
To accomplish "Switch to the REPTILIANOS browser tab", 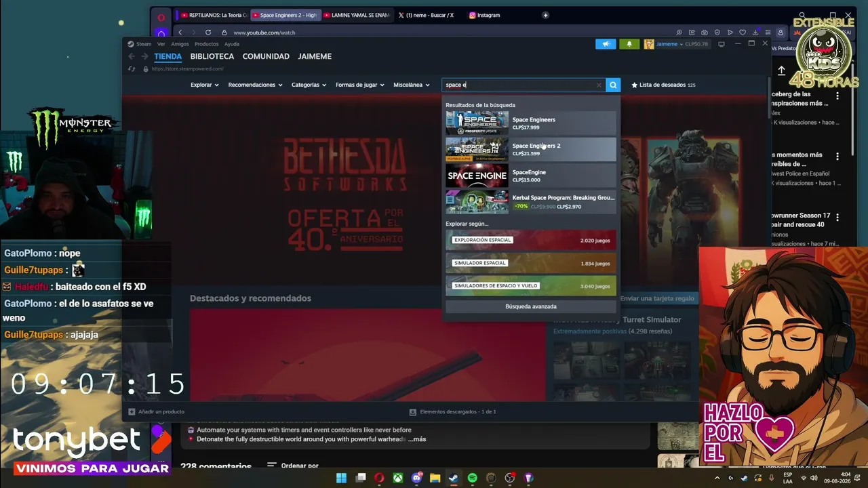I will coord(213,15).
